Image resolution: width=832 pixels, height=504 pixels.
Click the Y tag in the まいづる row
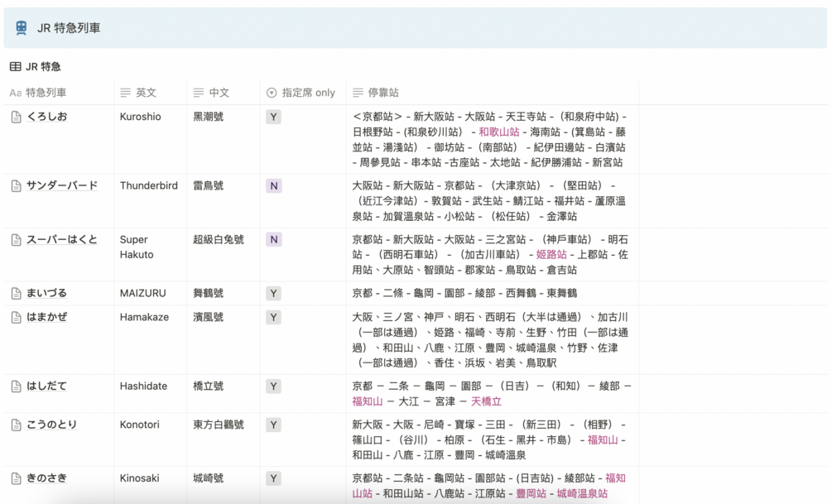[x=273, y=294]
